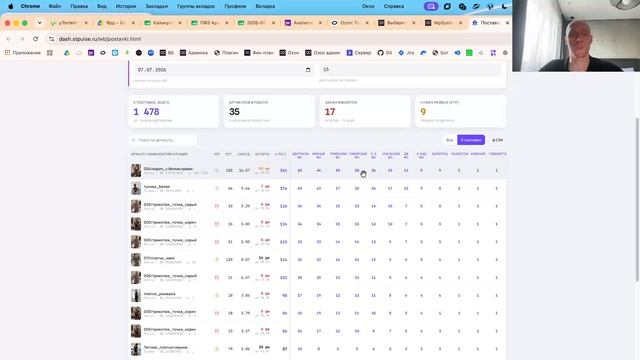Reload the current page
Screen dimensions: 640x360
[x=36, y=39]
